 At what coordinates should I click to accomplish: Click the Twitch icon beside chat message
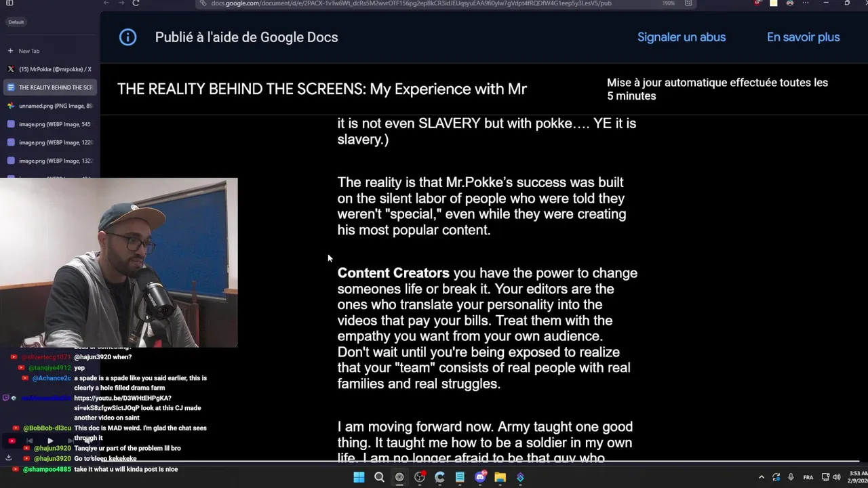pos(7,398)
